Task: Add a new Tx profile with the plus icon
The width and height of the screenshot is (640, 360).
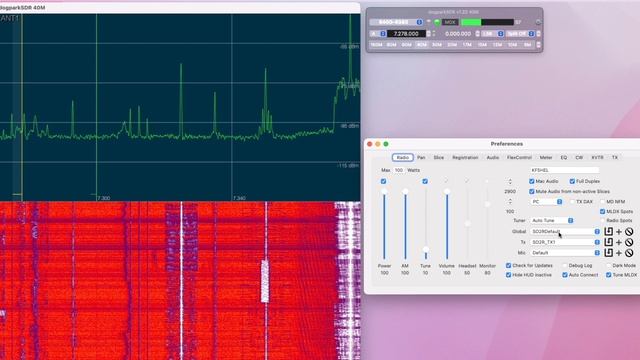Action: pyautogui.click(x=619, y=242)
